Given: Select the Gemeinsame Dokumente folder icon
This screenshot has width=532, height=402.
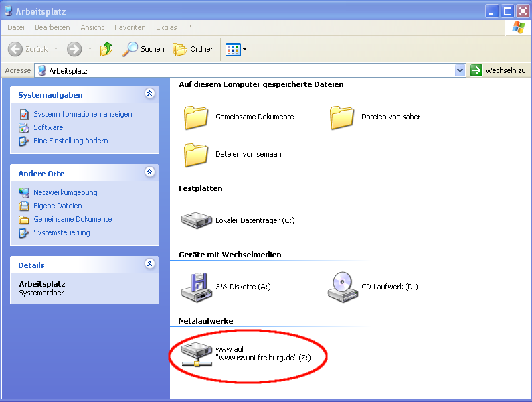Looking at the screenshot, I should click(197, 117).
